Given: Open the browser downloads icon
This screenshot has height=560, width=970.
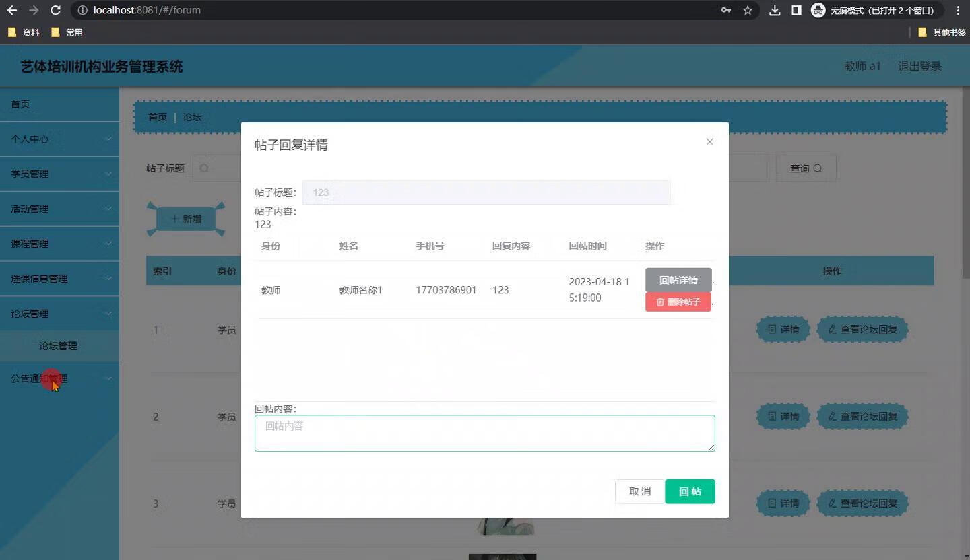Looking at the screenshot, I should point(775,10).
